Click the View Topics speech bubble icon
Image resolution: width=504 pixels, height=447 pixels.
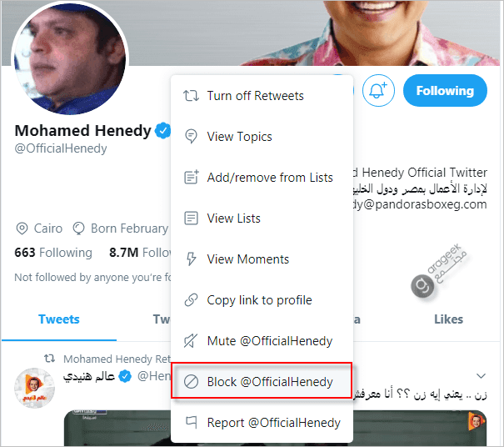tap(191, 137)
